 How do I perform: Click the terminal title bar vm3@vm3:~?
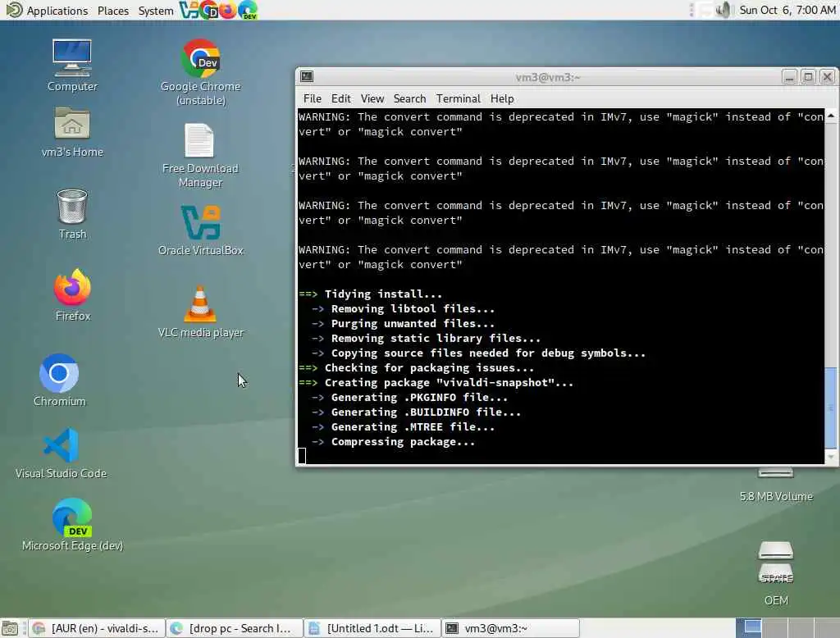pyautogui.click(x=547, y=77)
